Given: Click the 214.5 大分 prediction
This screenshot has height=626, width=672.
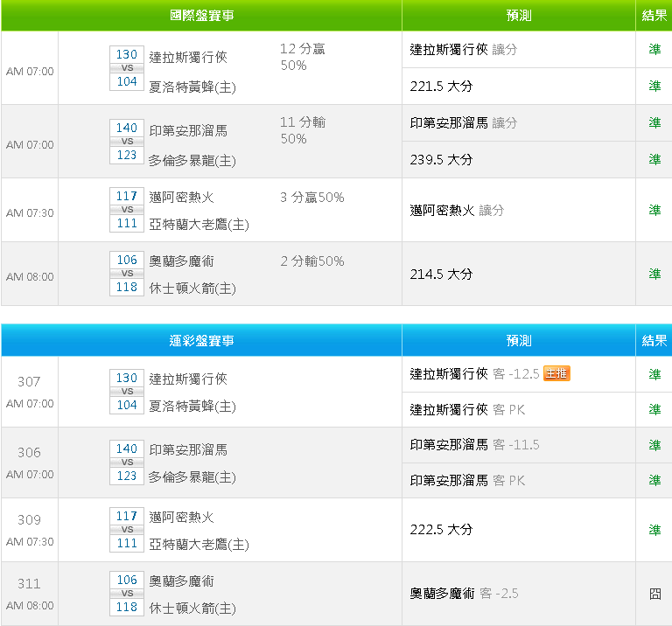Looking at the screenshot, I should 441,274.
